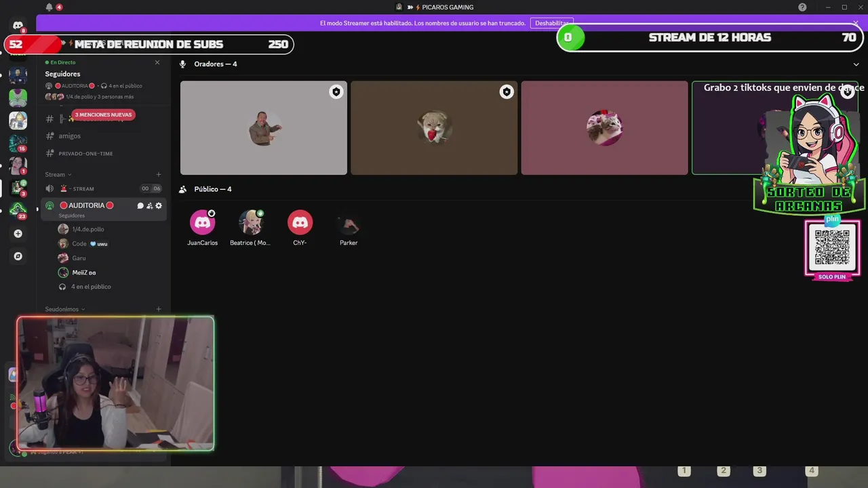Click the Stream de 12 horas progress bar
The height and width of the screenshot is (488, 868).
(x=709, y=37)
